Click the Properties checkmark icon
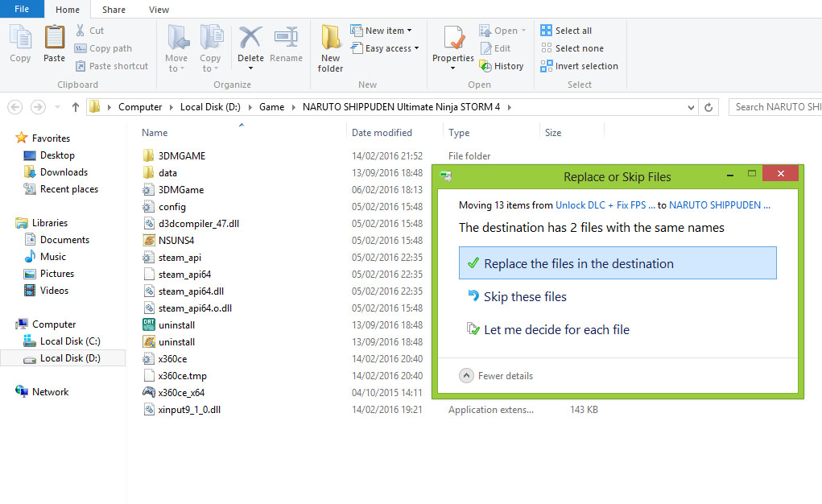Viewport: 822px width, 504px height. pos(453,38)
